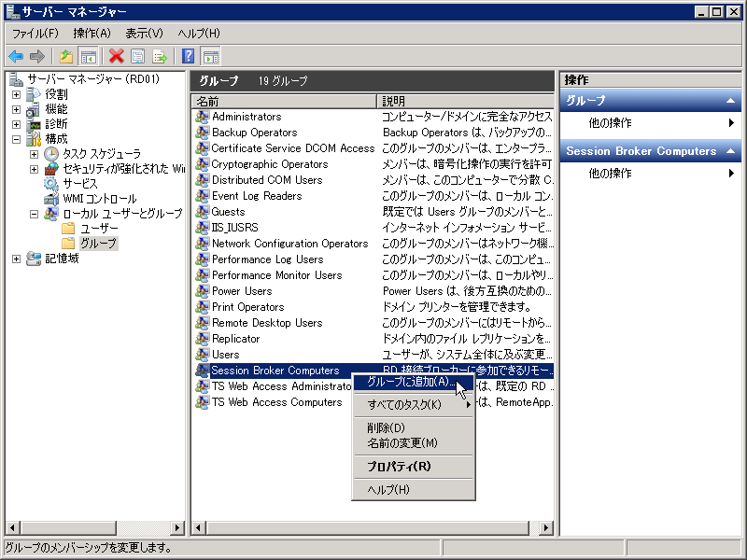Open the ヘルプ(H) menu in menu bar
This screenshot has width=747, height=560.
(199, 34)
